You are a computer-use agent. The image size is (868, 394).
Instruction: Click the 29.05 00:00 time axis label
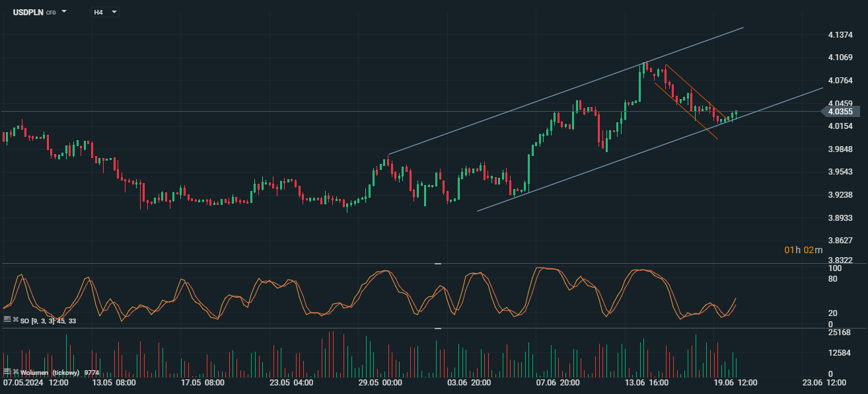click(380, 383)
